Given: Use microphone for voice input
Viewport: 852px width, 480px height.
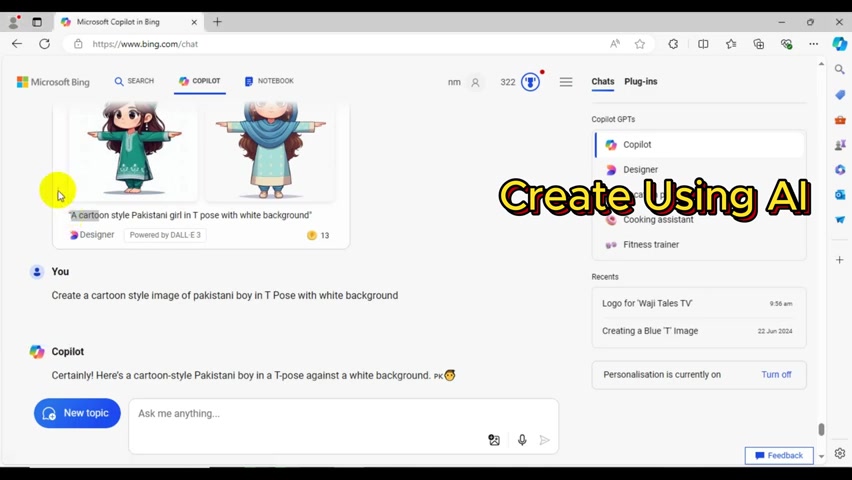Looking at the screenshot, I should [522, 440].
